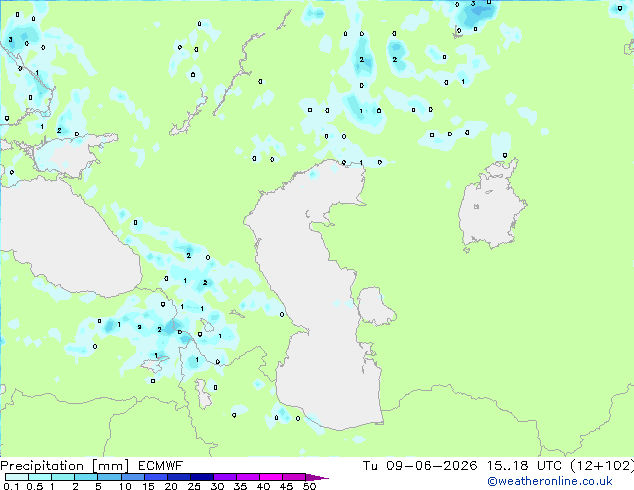Select the 35–40 mm legend color swatch
Viewport: 634px width, 490px height.
pos(247,477)
